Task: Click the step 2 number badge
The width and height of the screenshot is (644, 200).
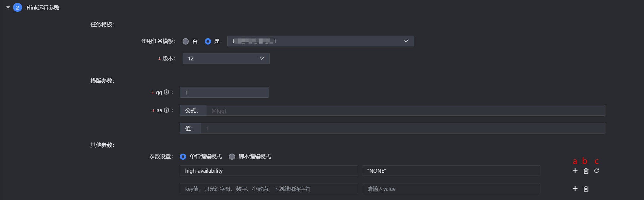Action: (18, 7)
